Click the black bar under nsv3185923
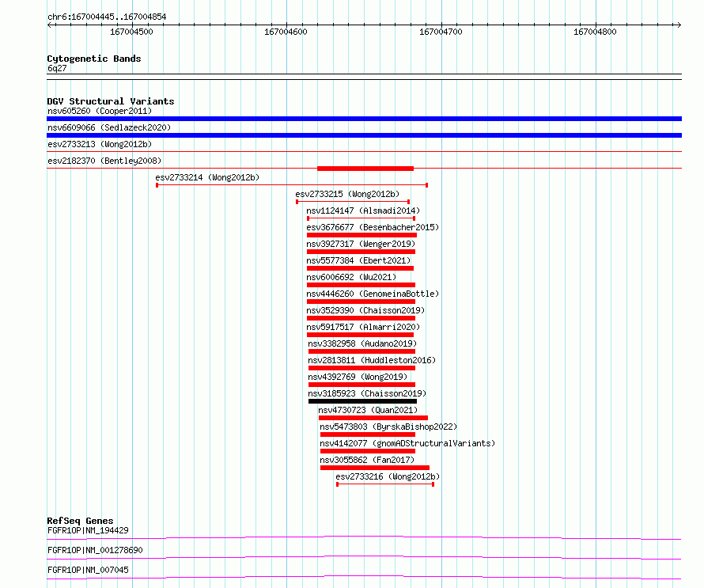Viewport: 704px width, 588px height. pos(362,401)
